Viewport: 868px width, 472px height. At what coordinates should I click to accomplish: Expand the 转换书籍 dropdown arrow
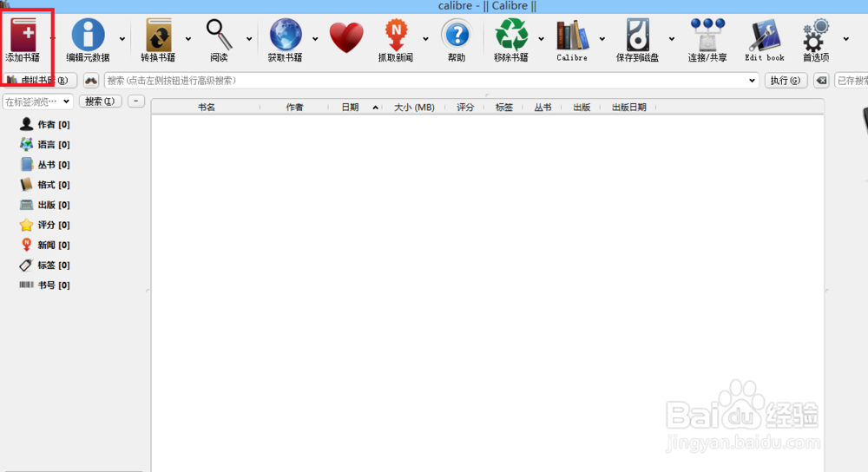coord(188,39)
